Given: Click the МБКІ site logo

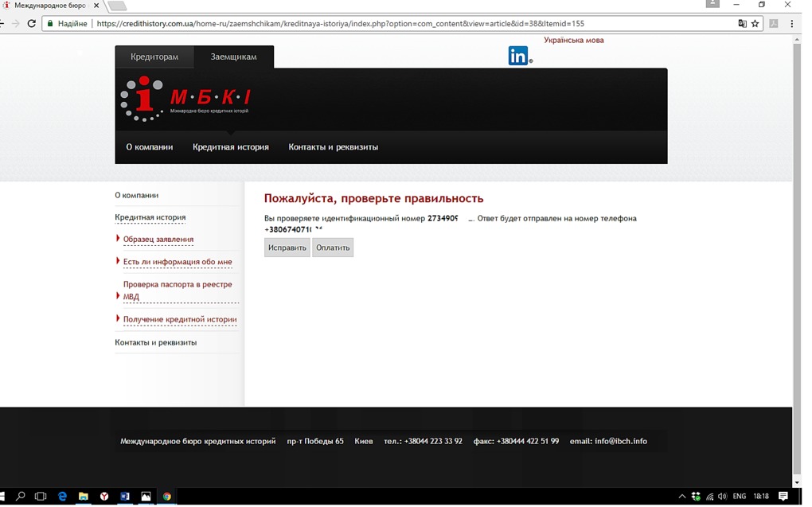Looking at the screenshot, I should click(x=185, y=99).
